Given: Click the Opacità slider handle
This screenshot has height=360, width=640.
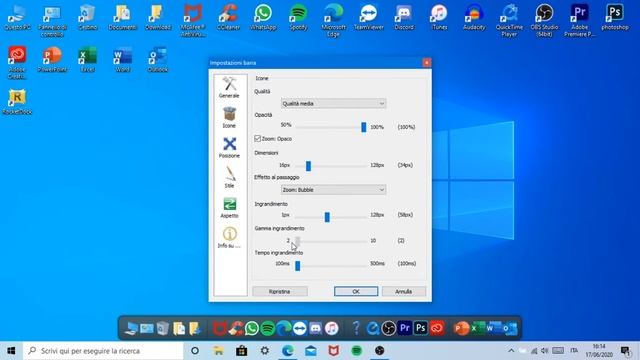Looking at the screenshot, I should [x=364, y=127].
